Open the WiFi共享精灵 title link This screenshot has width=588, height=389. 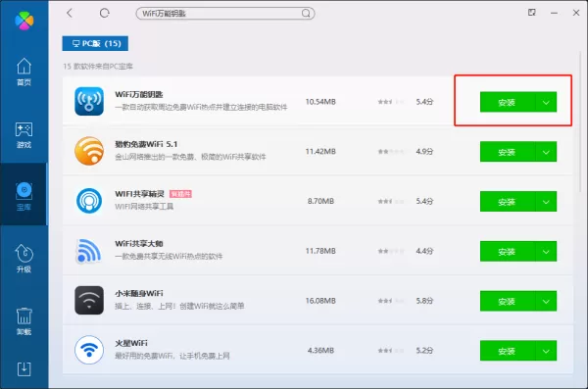click(x=139, y=194)
